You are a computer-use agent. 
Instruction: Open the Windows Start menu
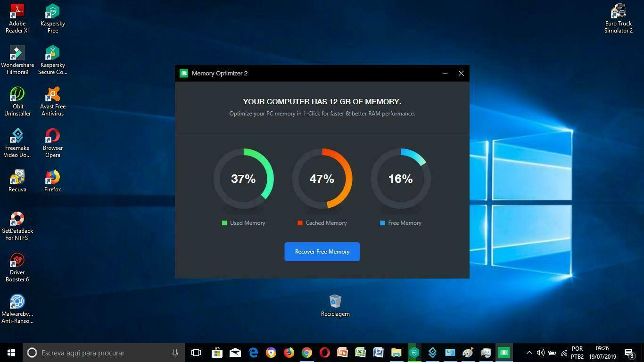click(x=11, y=353)
